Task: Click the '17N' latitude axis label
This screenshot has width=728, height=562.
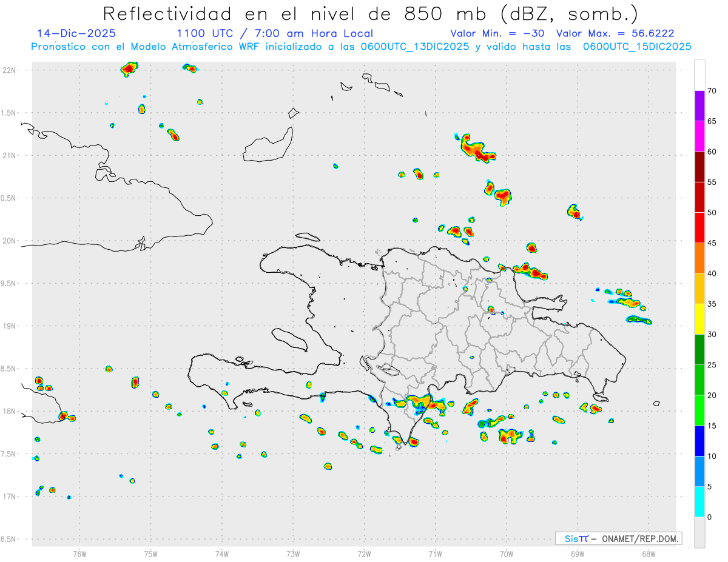Action: click(x=9, y=497)
